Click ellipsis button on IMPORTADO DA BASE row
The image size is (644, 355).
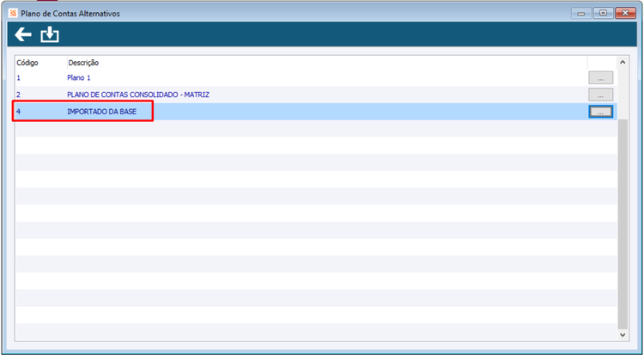(600, 112)
